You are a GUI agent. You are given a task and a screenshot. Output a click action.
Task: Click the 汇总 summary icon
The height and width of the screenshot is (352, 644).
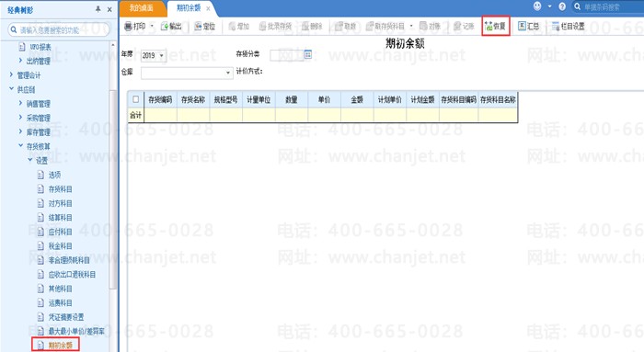tap(522, 27)
